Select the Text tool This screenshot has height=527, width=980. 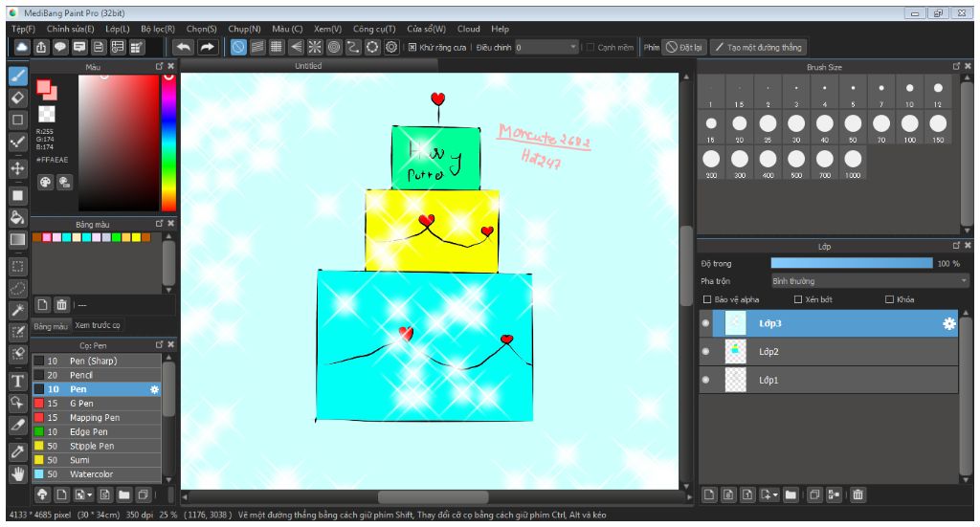(x=17, y=381)
